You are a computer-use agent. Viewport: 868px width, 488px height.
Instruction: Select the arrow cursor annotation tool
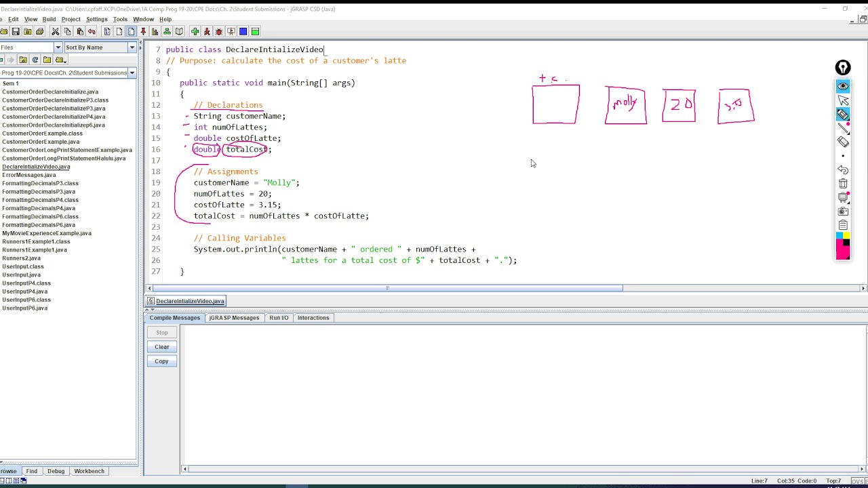843,100
